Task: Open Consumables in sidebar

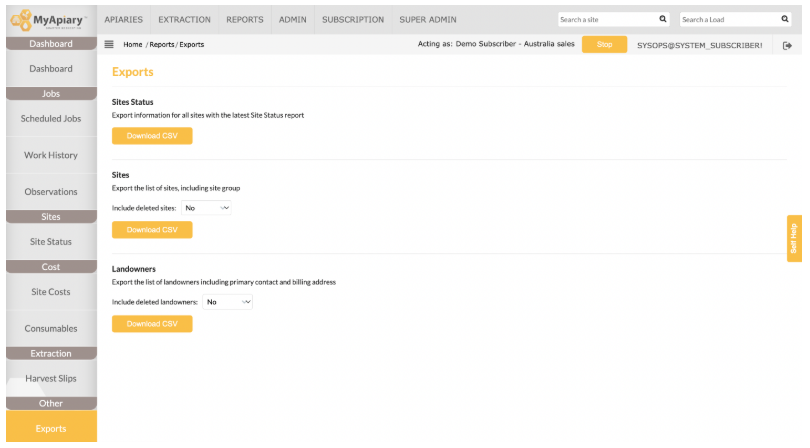Action: [x=51, y=329]
